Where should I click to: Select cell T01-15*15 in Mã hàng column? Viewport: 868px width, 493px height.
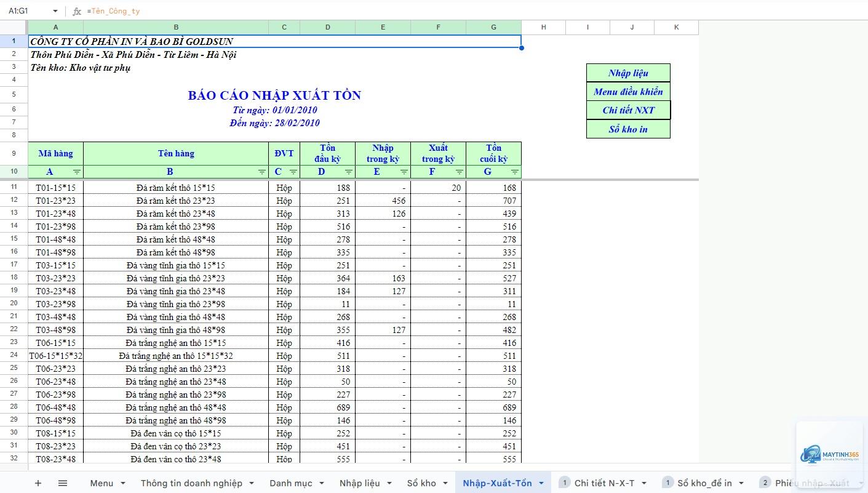point(56,187)
